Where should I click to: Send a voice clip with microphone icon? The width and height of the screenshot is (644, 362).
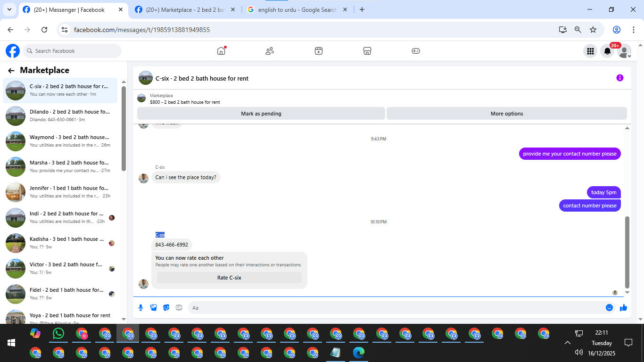[x=140, y=308]
